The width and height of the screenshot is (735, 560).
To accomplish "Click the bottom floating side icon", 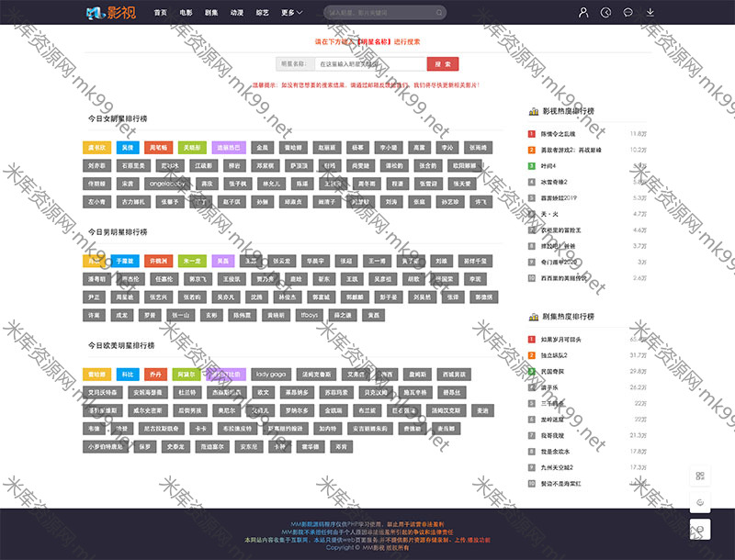I will 700,529.
